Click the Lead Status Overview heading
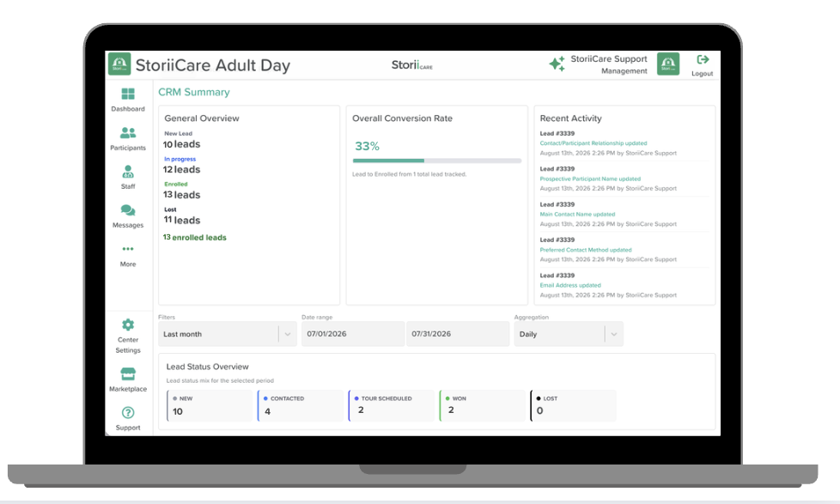 207,367
